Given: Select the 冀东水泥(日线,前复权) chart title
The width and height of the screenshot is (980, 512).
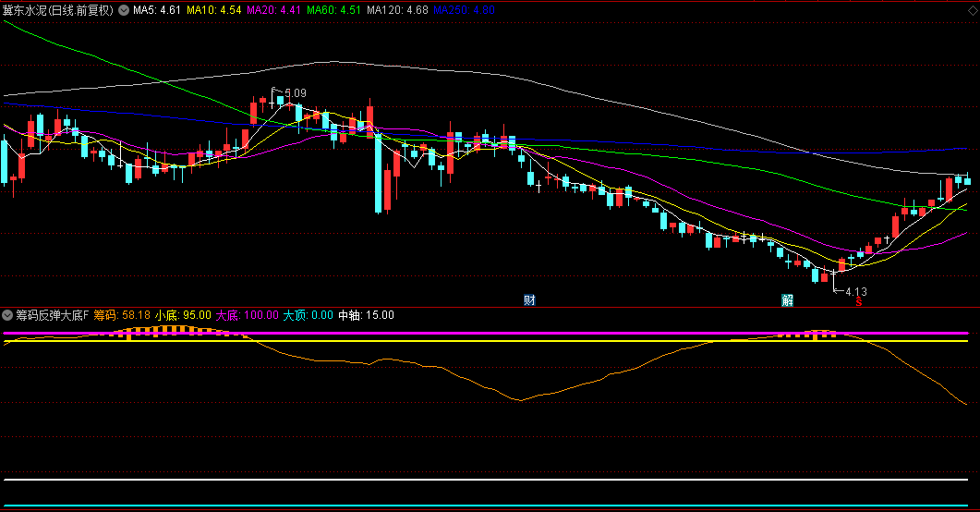Looking at the screenshot, I should click(58, 10).
